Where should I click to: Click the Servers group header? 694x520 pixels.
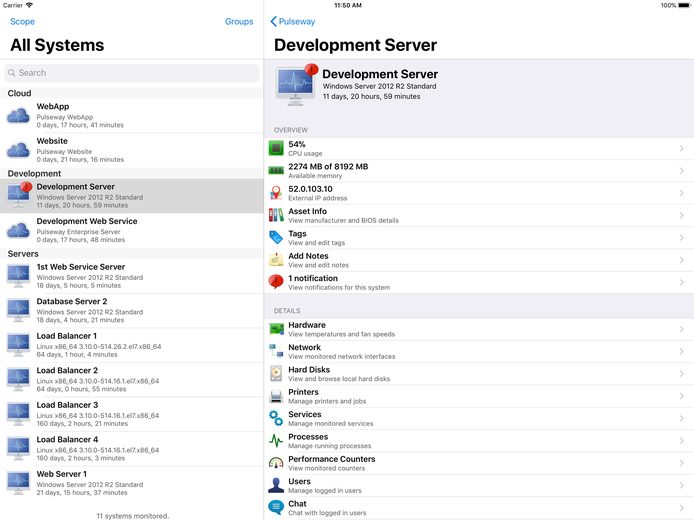pos(132,254)
